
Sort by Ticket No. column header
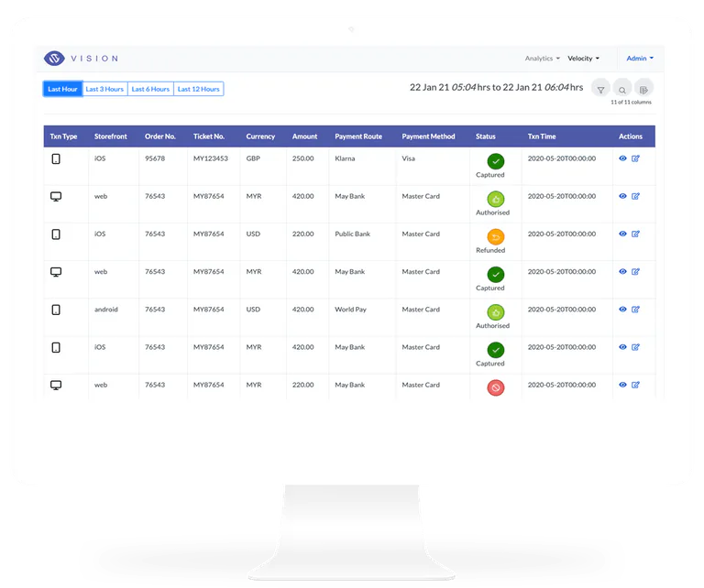[209, 136]
